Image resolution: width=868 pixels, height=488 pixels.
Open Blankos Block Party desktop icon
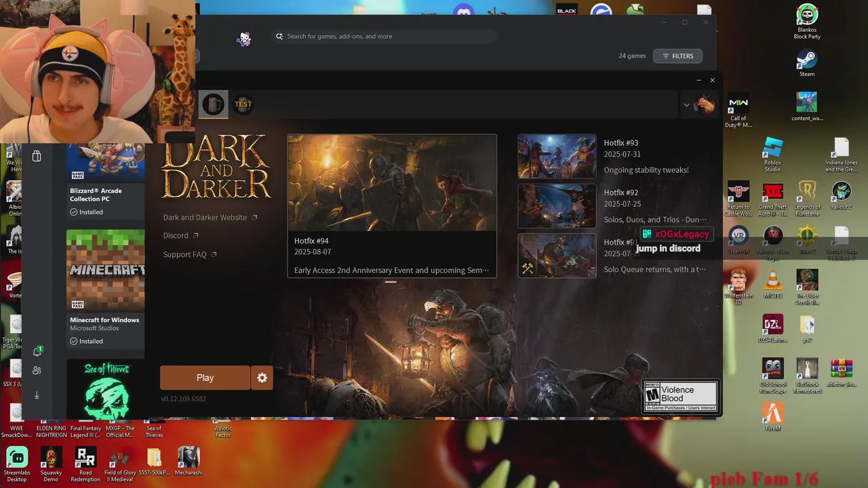[807, 22]
